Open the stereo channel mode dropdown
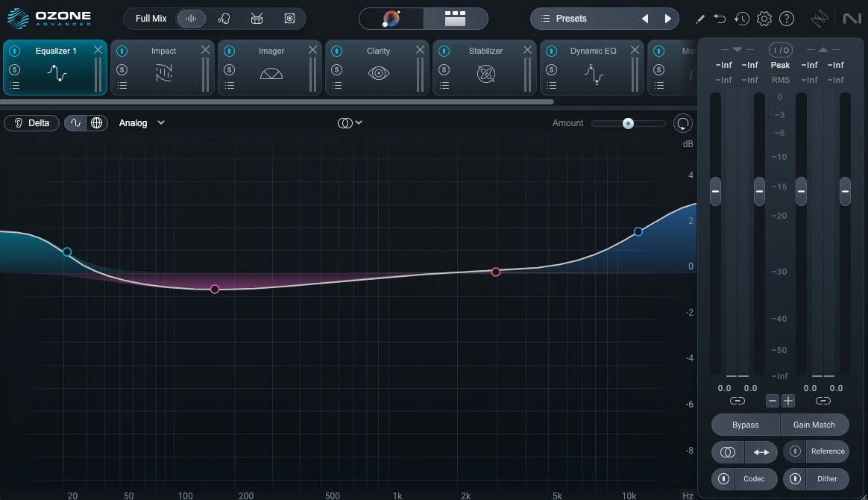 pos(350,123)
